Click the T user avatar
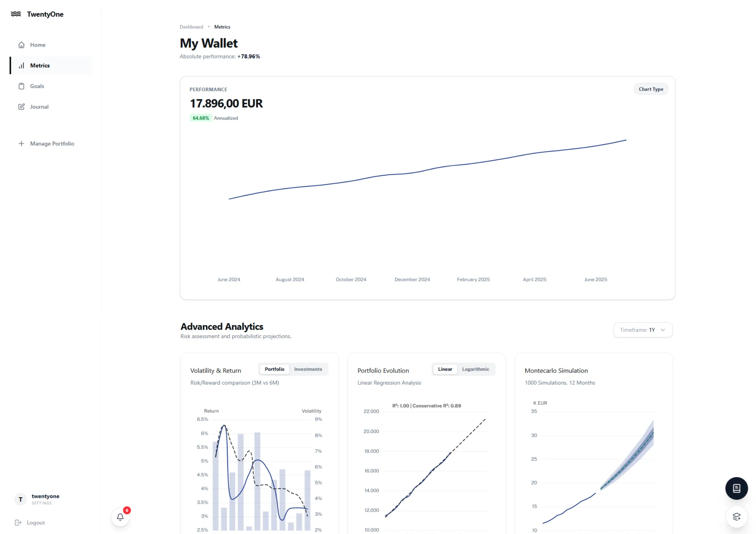756x534 pixels. (20, 499)
